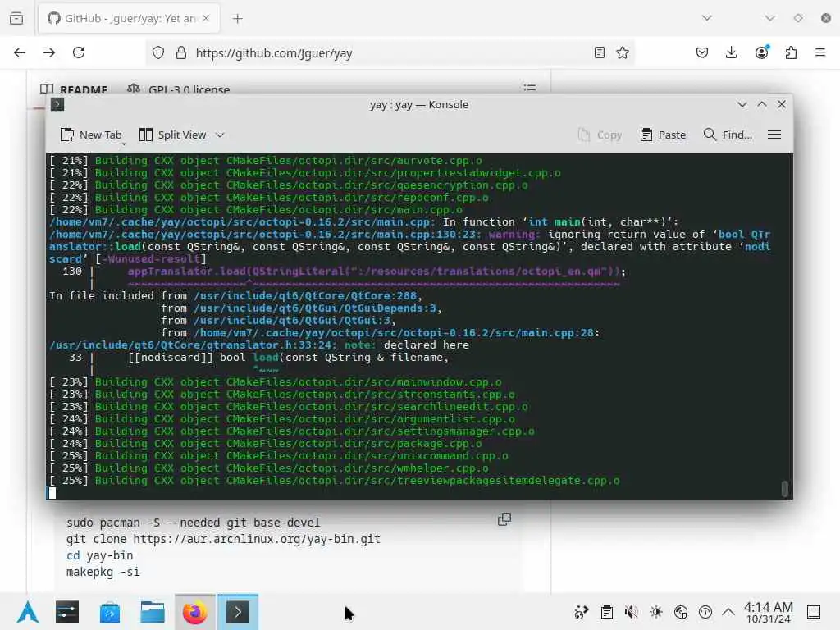Open the Konsole hamburger menu
The height and width of the screenshot is (630, 840).
click(x=774, y=135)
